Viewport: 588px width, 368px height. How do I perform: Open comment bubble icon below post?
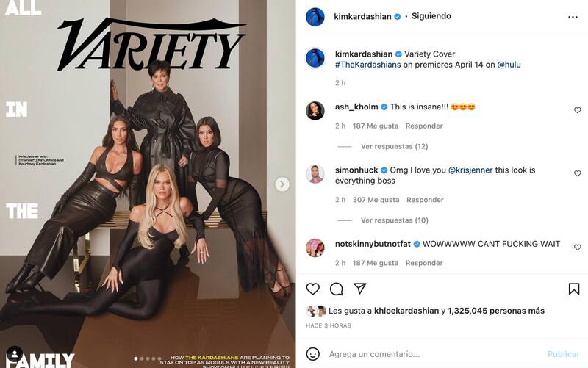click(337, 289)
